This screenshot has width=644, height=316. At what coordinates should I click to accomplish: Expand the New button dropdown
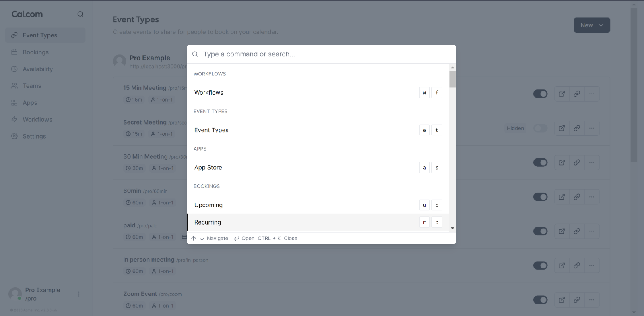pos(592,25)
